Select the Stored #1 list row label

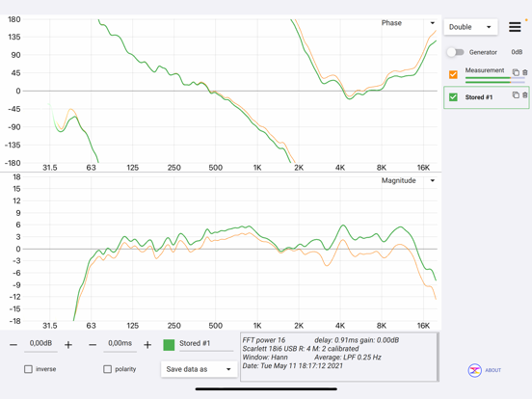pyautogui.click(x=478, y=97)
